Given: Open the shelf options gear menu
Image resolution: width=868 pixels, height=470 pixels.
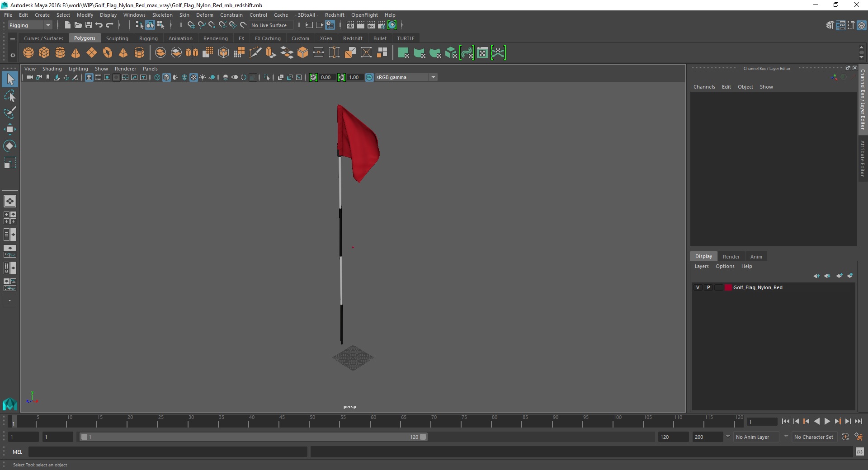Looking at the screenshot, I should (x=12, y=55).
